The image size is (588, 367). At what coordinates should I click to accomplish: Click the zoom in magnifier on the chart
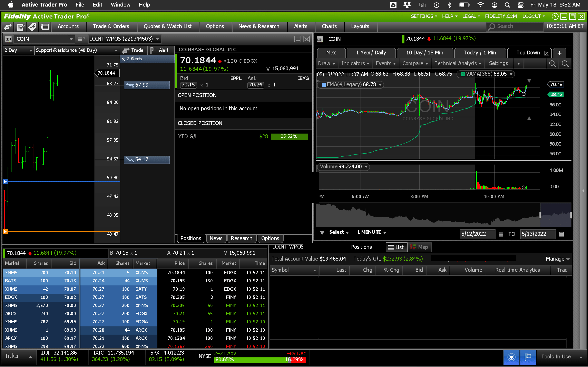click(552, 64)
